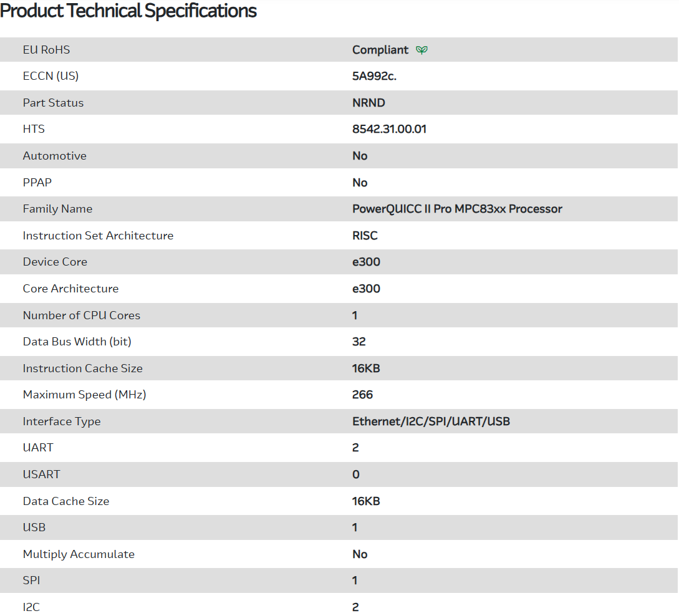Select the Maximum Speed value 266

click(362, 395)
